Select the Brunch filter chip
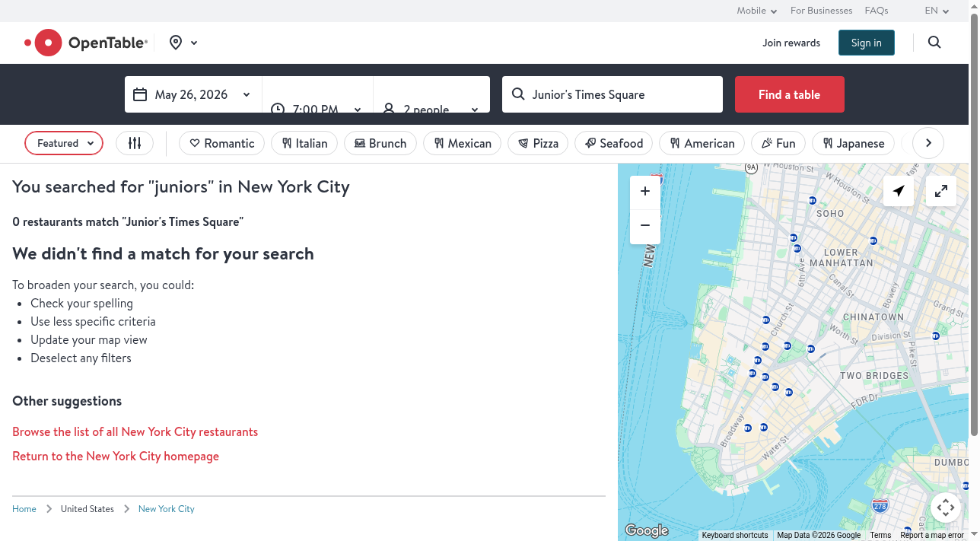The image size is (980, 541). click(x=380, y=143)
